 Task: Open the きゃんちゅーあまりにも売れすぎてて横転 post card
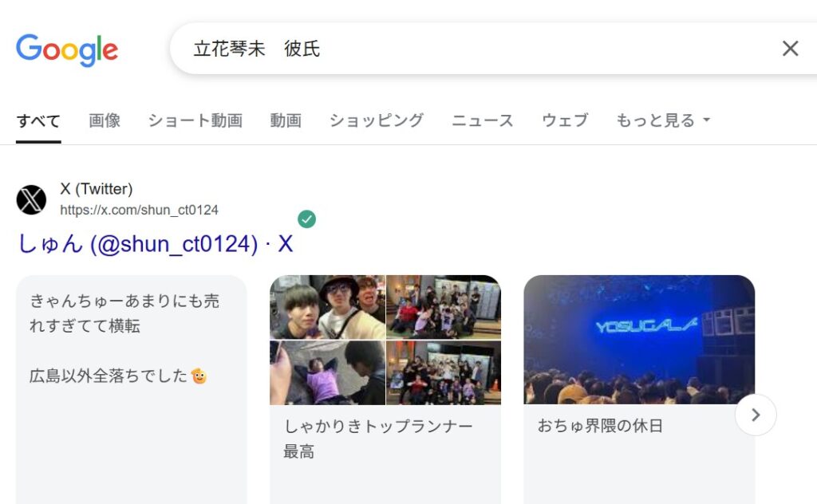click(x=132, y=389)
